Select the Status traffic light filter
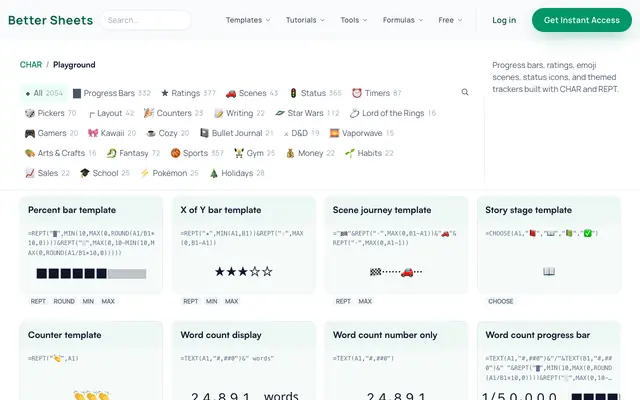Screen dimensions: 640x400 (316, 93)
